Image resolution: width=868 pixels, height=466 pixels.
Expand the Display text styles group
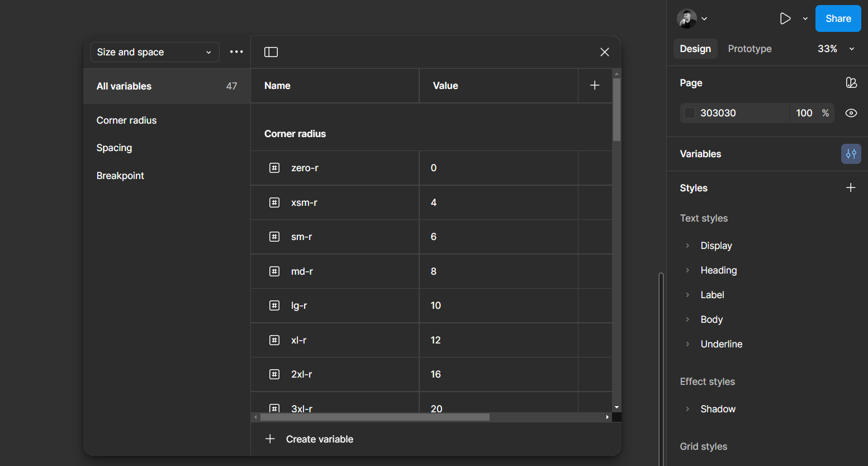(x=687, y=246)
